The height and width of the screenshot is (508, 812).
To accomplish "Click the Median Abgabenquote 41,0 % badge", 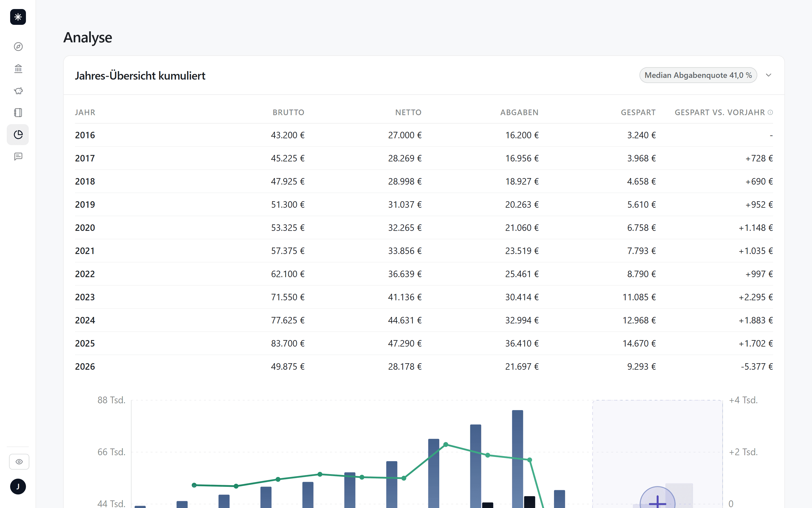I will click(698, 75).
